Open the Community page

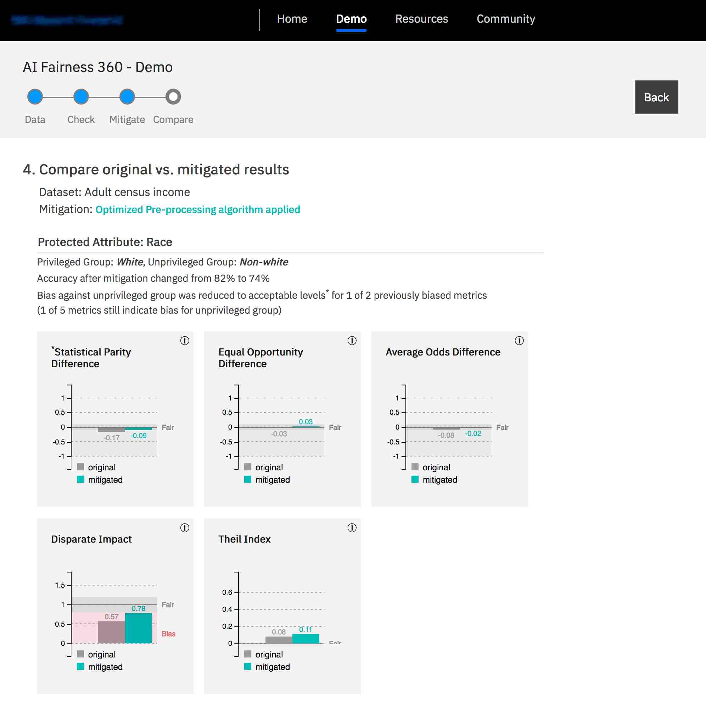[x=506, y=18]
